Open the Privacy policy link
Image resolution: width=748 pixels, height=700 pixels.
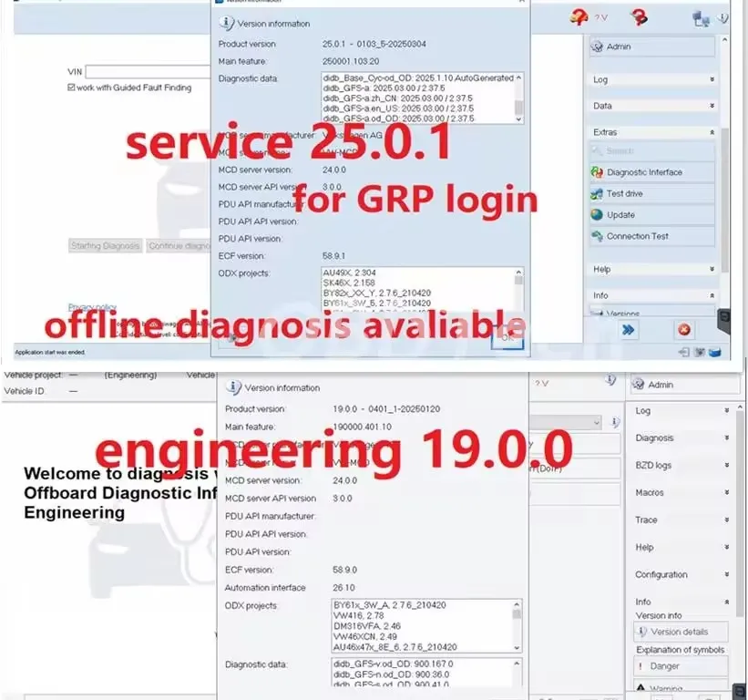tap(93, 307)
